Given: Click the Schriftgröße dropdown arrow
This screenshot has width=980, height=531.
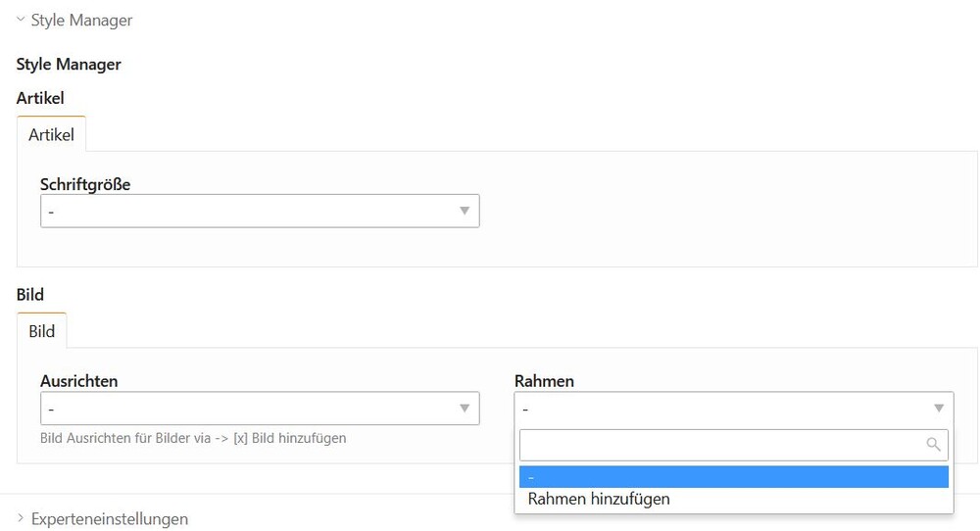Looking at the screenshot, I should tap(465, 212).
